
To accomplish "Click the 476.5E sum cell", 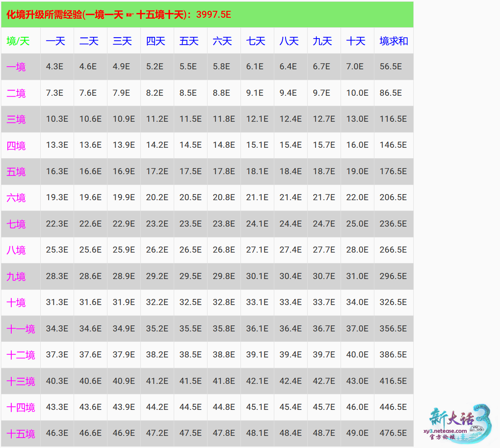I will (x=393, y=433).
